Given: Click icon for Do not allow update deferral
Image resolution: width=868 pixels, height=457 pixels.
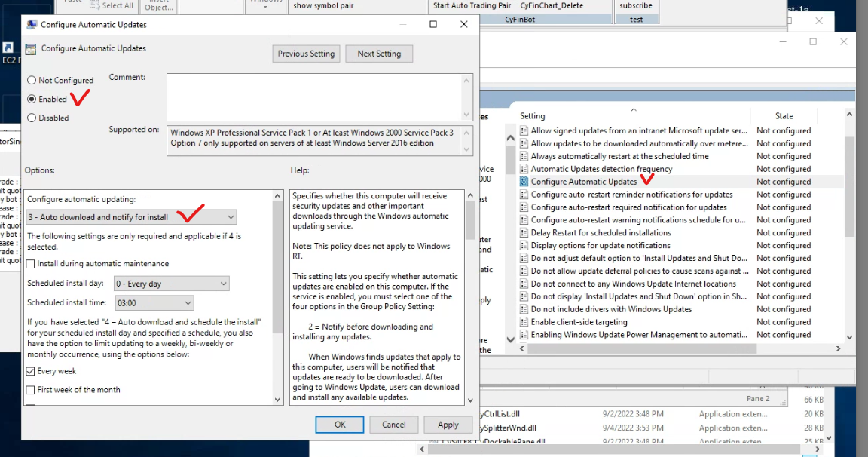Looking at the screenshot, I should pyautogui.click(x=524, y=271).
